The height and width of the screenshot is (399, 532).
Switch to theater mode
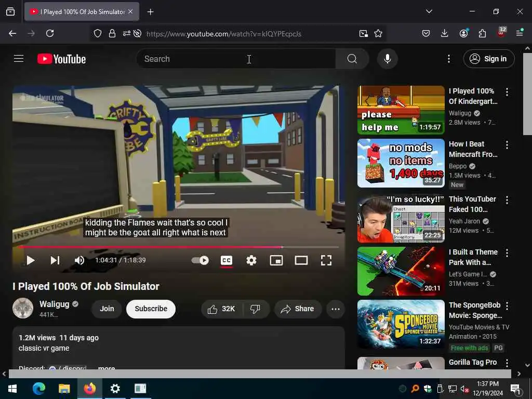click(301, 260)
